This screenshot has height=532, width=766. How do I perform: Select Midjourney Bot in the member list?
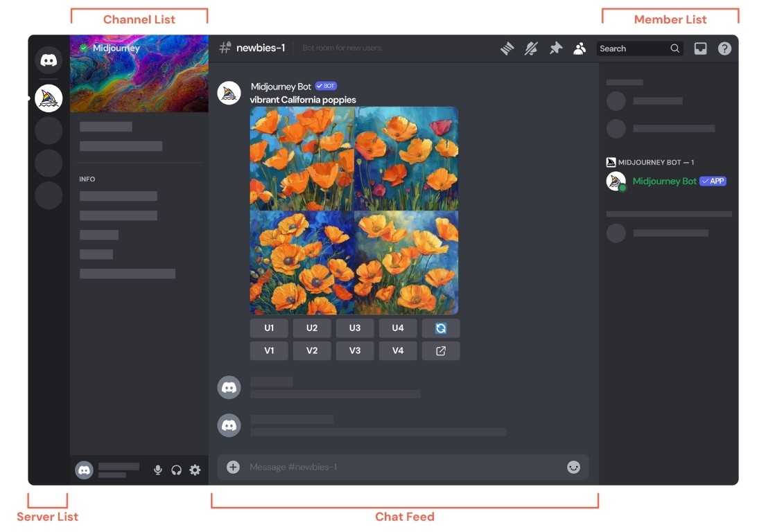click(667, 181)
